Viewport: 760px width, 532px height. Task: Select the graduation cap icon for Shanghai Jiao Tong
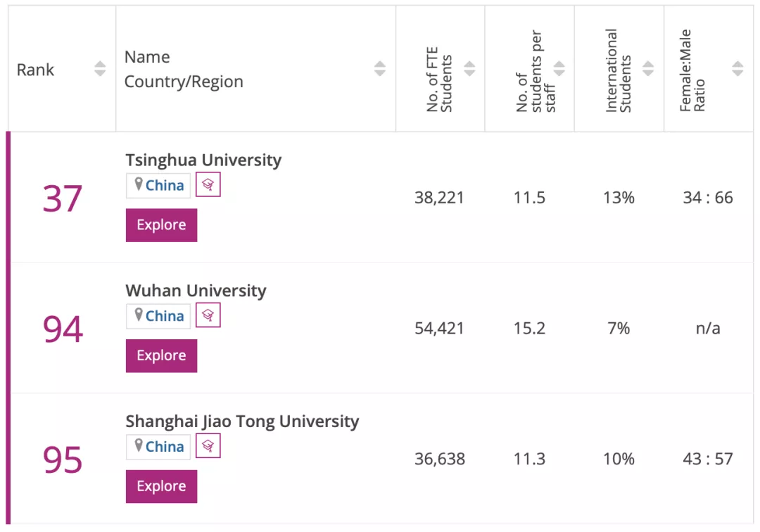tap(208, 445)
